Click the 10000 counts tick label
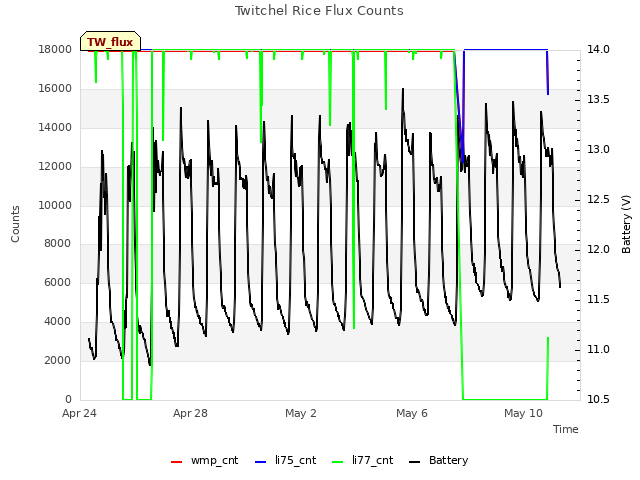This screenshot has width=640, height=480. pyautogui.click(x=55, y=205)
